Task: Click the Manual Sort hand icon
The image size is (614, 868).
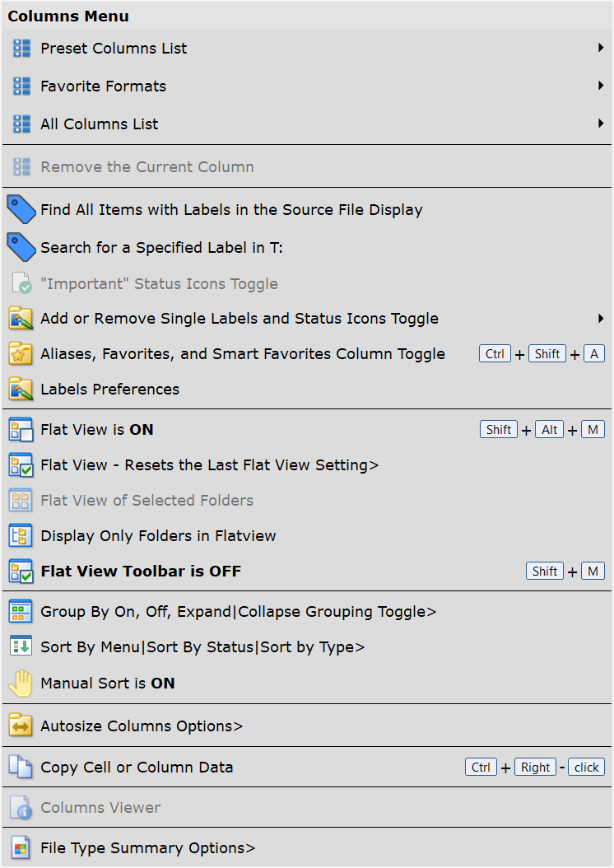Action: (x=21, y=683)
